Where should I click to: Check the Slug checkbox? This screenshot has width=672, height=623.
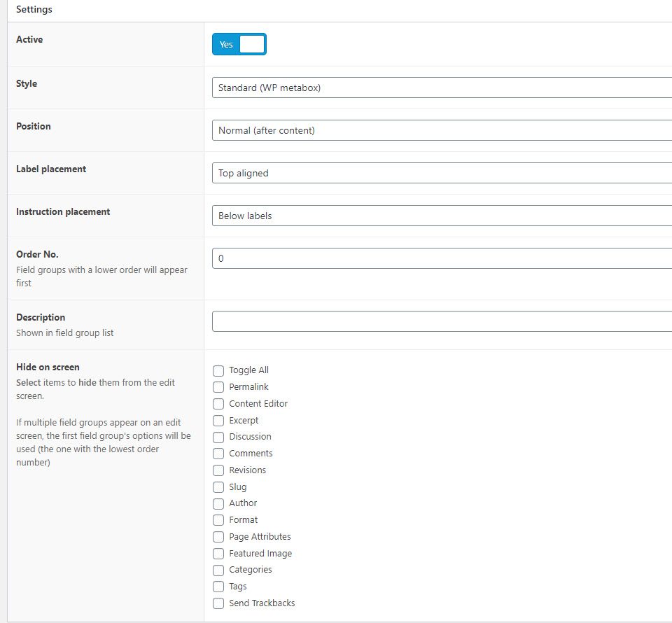click(218, 486)
